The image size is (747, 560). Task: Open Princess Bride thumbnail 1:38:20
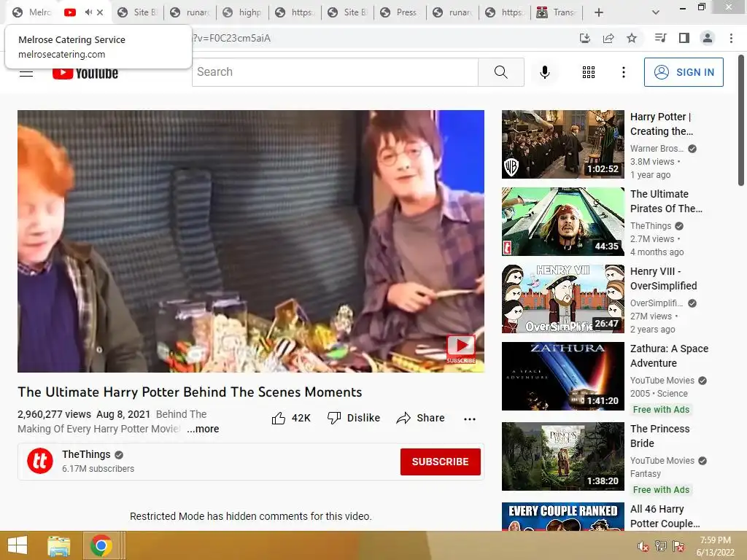point(562,456)
